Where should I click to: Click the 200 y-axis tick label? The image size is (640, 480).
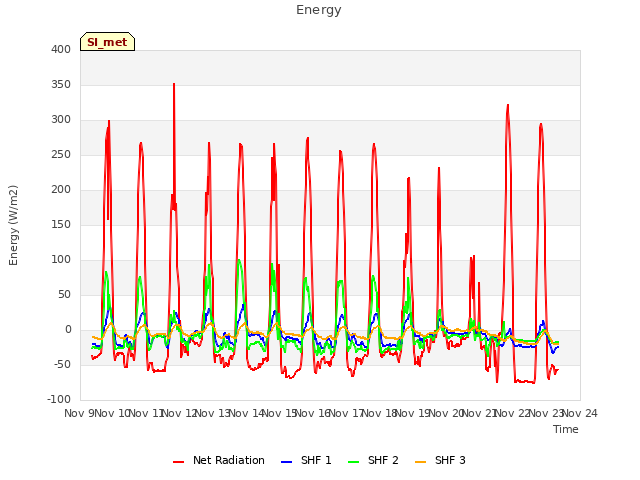[x=61, y=190]
